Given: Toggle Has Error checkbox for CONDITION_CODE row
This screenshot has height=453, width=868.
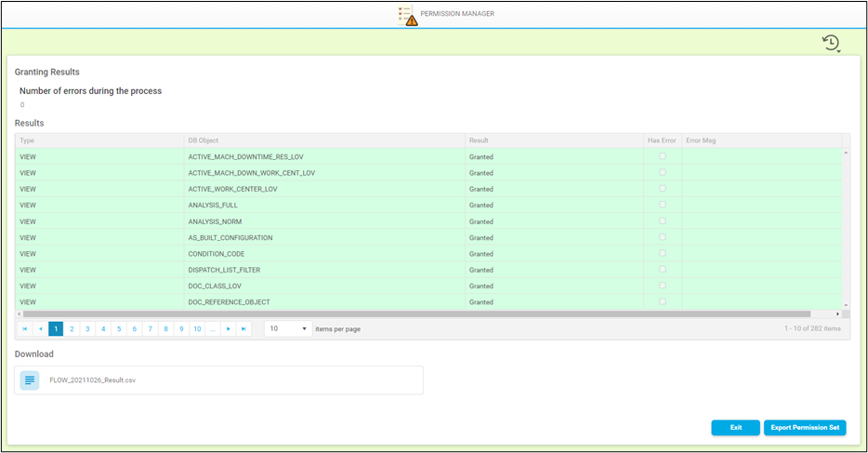Looking at the screenshot, I should tap(663, 253).
